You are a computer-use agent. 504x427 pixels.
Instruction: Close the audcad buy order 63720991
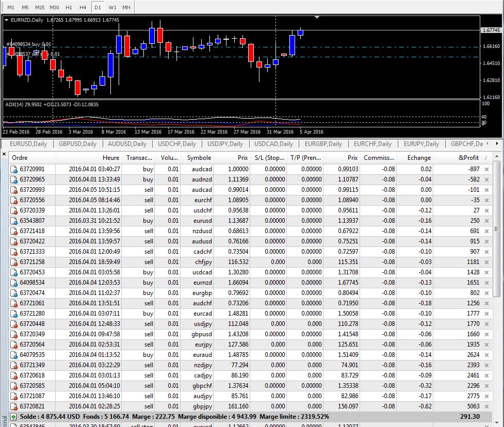coord(486,169)
